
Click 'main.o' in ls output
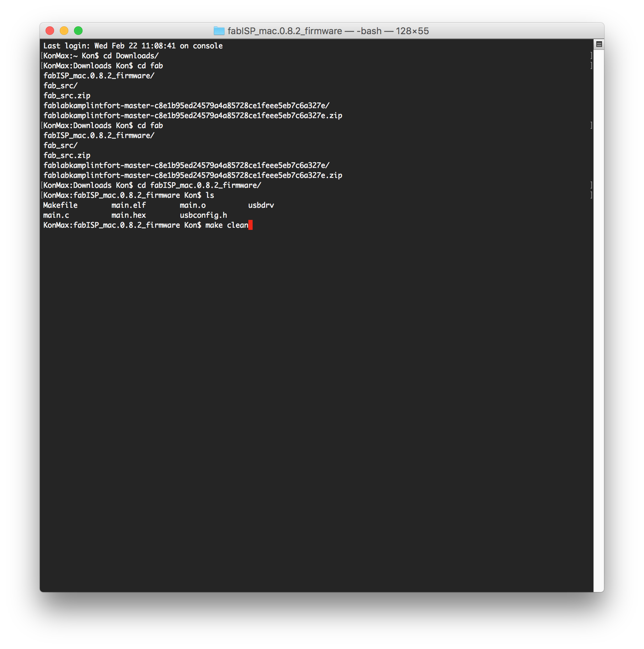click(193, 205)
